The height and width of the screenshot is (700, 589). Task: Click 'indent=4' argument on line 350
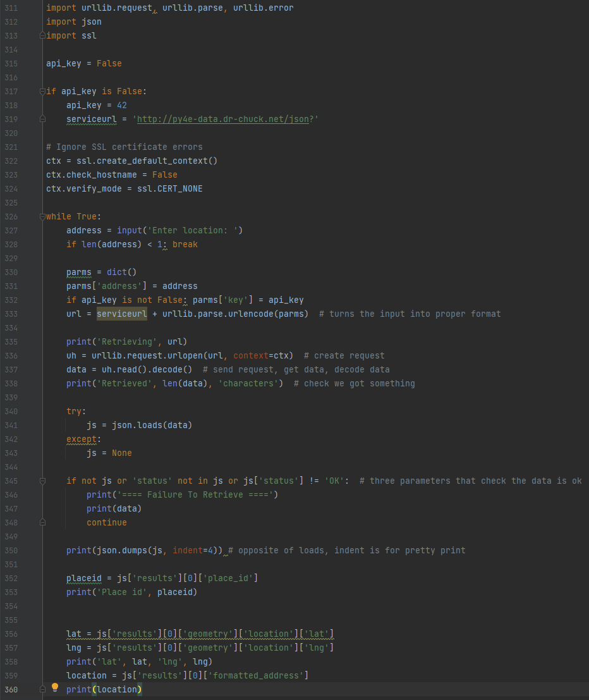point(193,550)
